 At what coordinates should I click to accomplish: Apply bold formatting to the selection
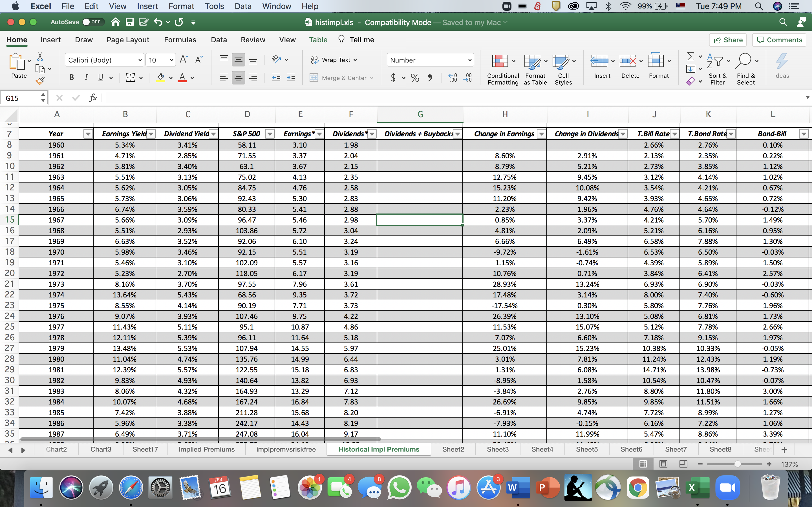pos(71,77)
